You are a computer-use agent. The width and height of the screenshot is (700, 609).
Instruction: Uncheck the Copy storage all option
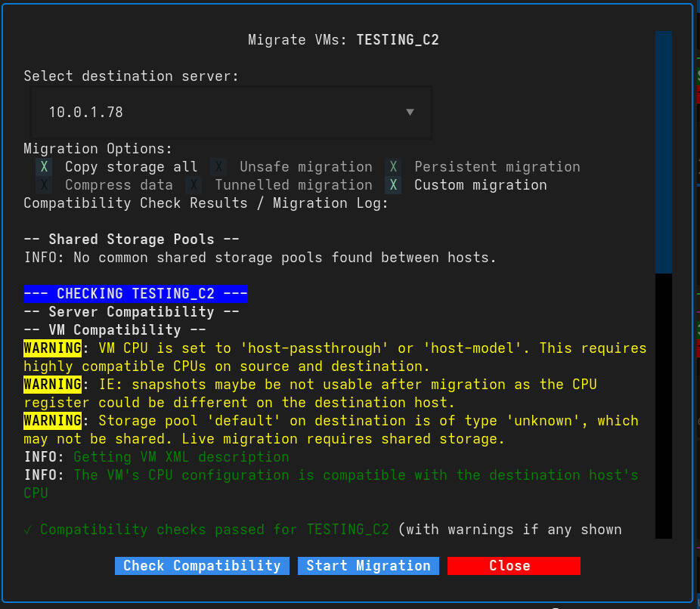(43, 166)
